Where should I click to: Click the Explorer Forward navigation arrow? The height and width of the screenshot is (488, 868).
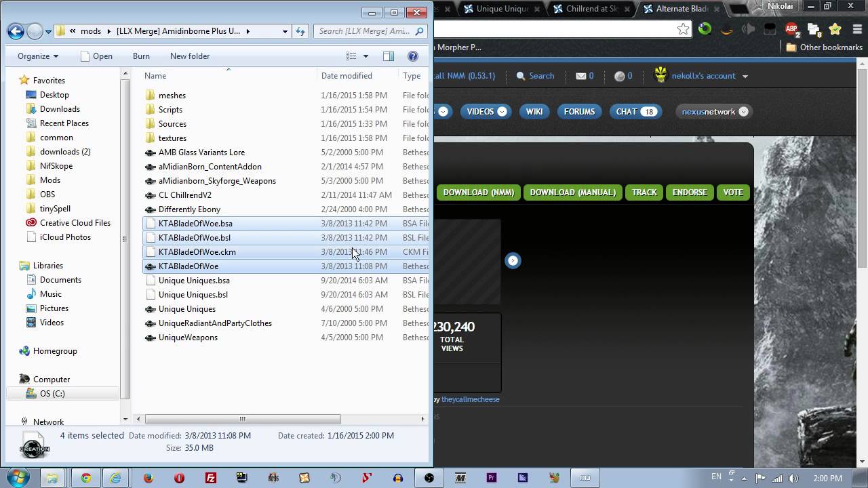click(35, 31)
